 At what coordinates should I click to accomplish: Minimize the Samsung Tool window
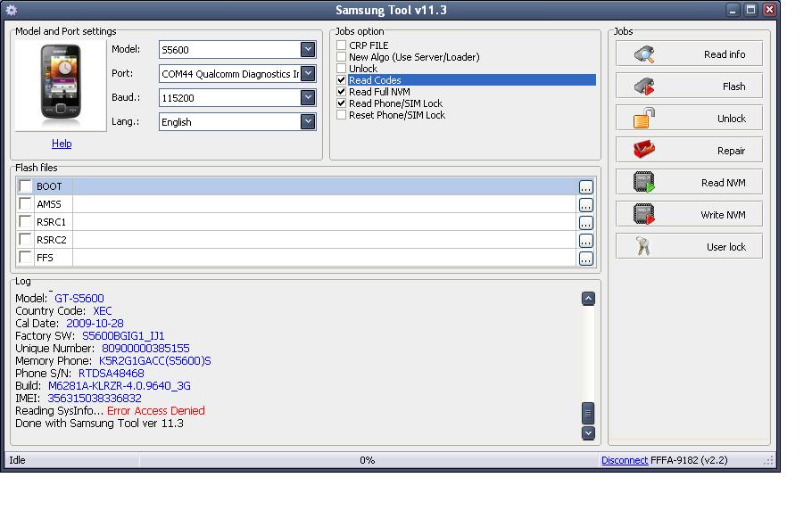pyautogui.click(x=733, y=10)
